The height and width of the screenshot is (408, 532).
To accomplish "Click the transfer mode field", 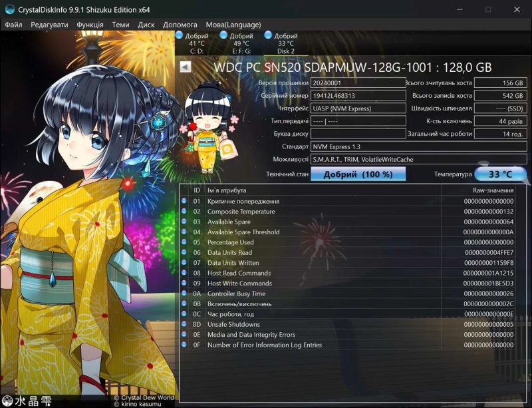I will pos(358,121).
